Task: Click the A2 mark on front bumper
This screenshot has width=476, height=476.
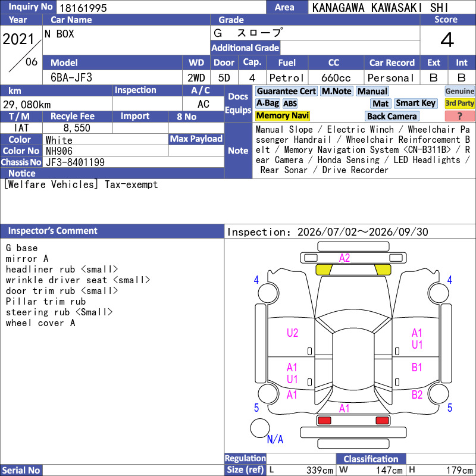Action: 345,258
